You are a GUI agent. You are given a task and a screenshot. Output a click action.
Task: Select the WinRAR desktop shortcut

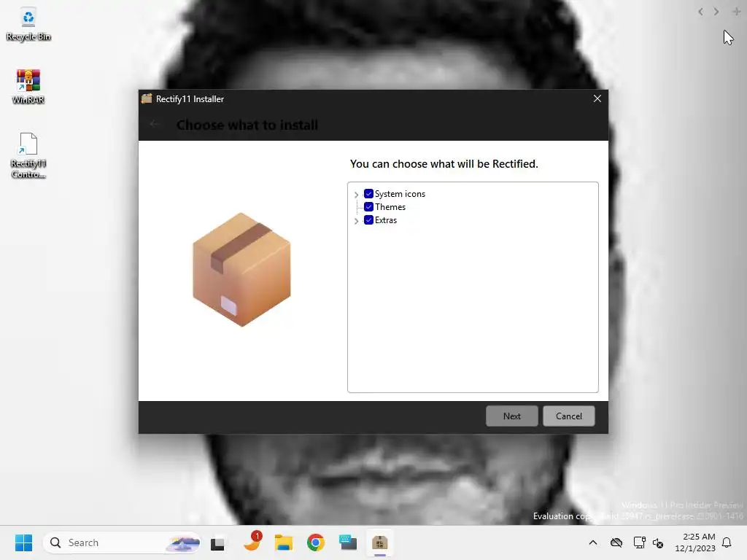click(28, 87)
